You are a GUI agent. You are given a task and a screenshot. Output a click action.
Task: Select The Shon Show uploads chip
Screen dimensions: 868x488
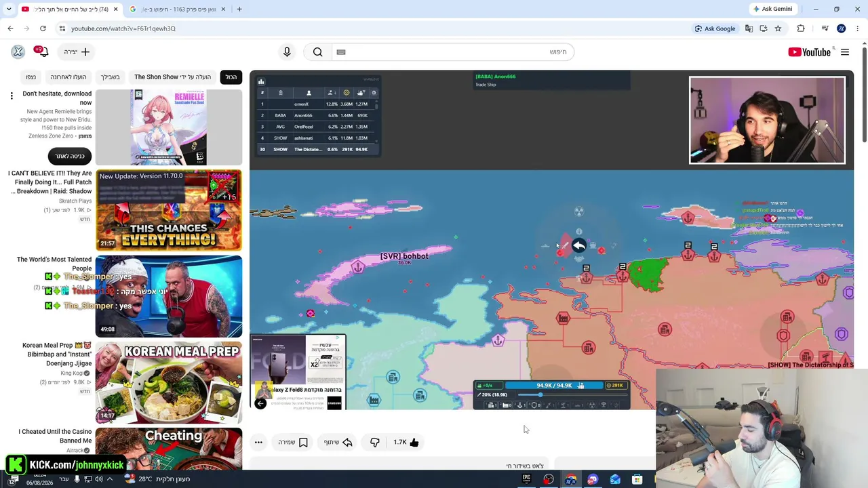172,77
